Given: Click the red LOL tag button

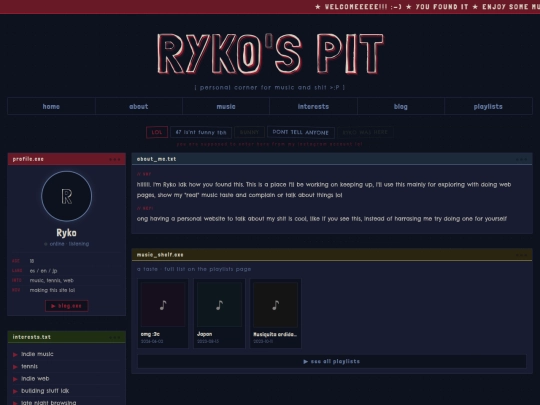Looking at the screenshot, I should coord(157,132).
